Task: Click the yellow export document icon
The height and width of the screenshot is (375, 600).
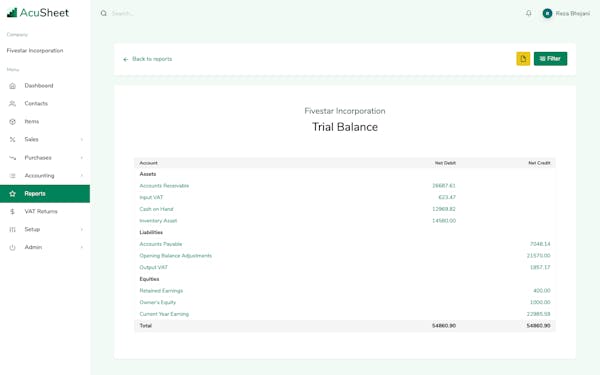Action: coord(523,59)
